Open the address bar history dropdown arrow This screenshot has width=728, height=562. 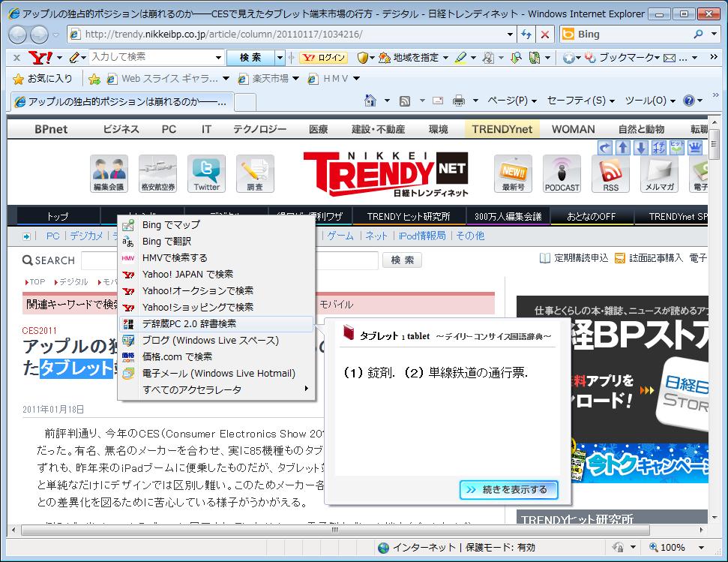pos(511,35)
